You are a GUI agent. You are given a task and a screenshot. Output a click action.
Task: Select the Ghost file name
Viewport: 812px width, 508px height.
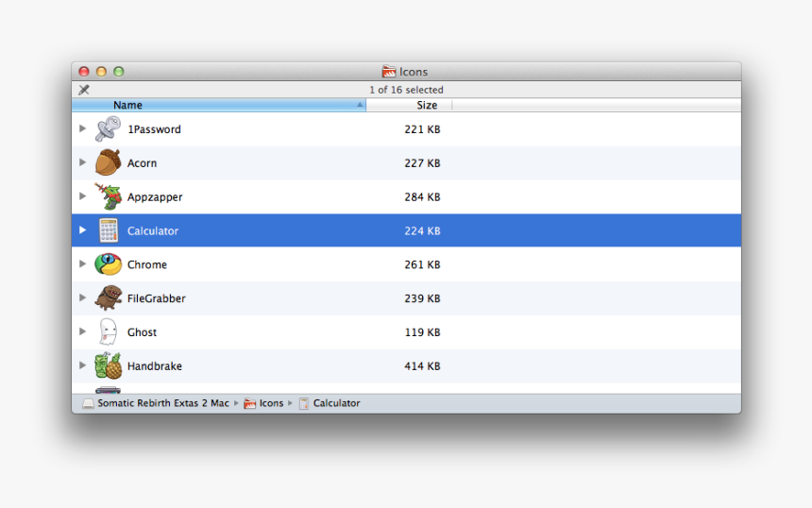(x=142, y=332)
